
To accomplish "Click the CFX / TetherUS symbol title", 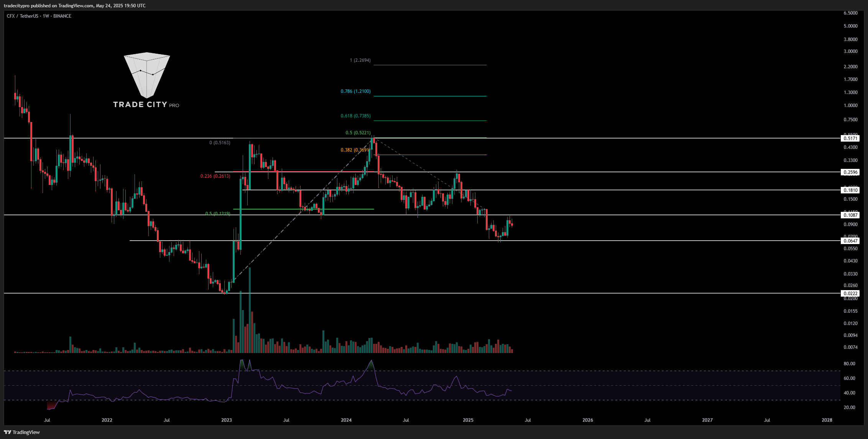I will point(23,16).
